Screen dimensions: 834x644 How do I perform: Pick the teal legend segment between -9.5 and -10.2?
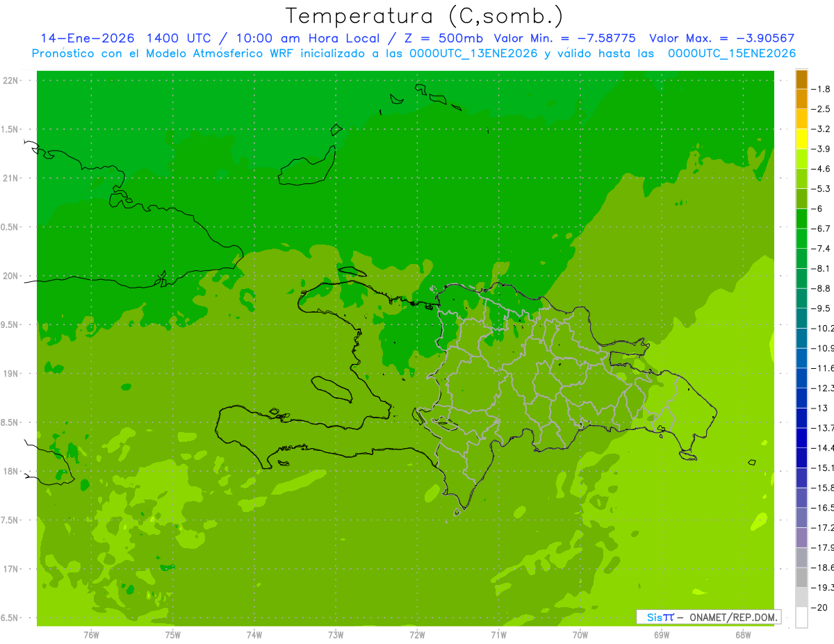click(801, 318)
